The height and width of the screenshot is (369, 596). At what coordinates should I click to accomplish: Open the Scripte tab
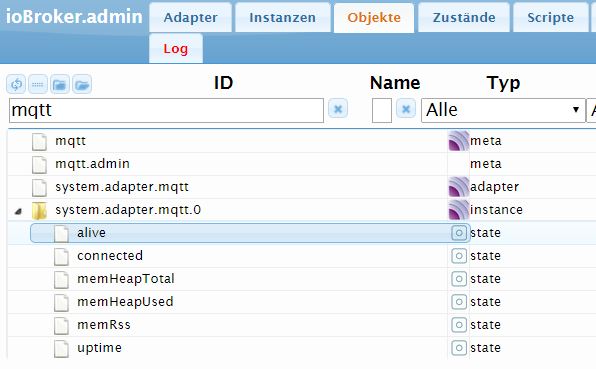[550, 17]
